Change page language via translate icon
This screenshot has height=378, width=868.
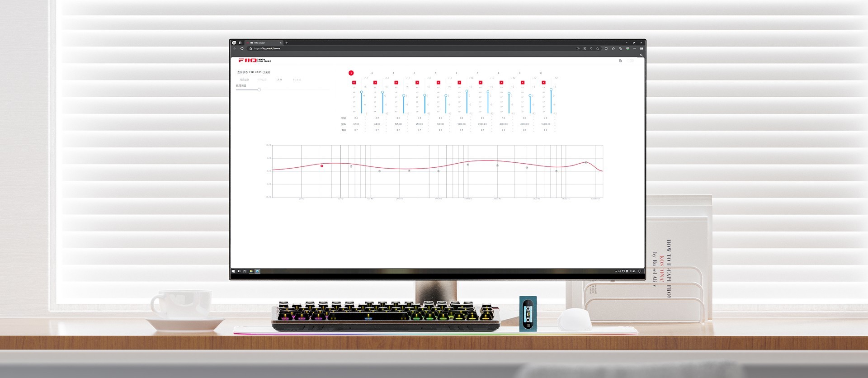pyautogui.click(x=621, y=61)
